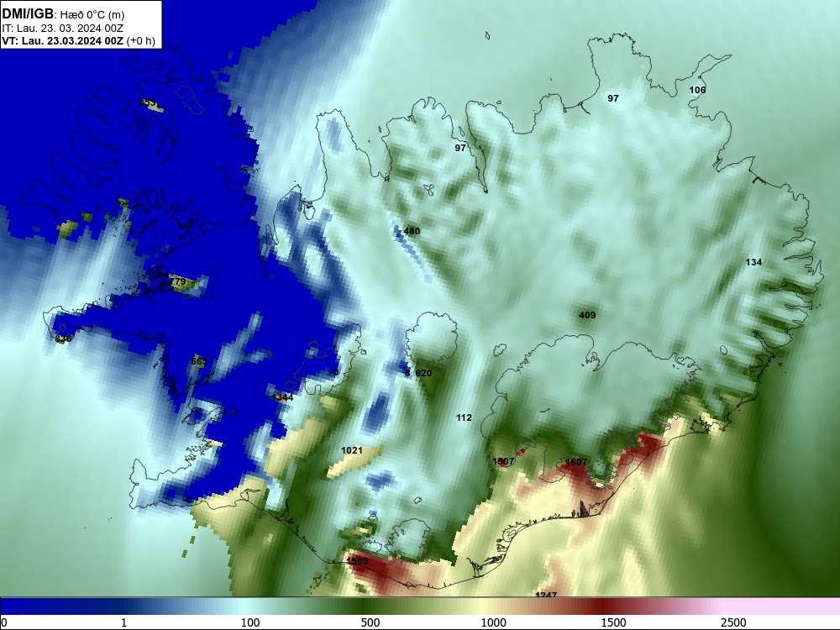This screenshot has width=840, height=630.
Task: Click the 1607 height value on the map
Action: 576,462
